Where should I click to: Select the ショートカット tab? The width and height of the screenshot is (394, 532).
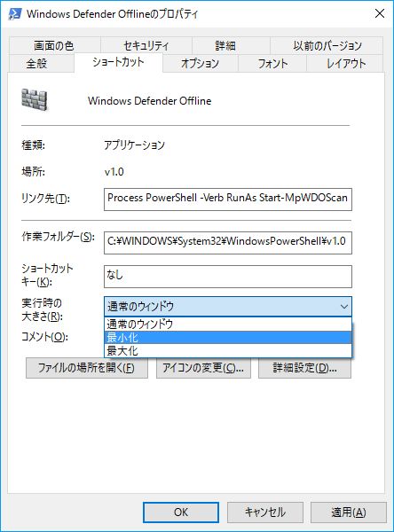coord(118,62)
